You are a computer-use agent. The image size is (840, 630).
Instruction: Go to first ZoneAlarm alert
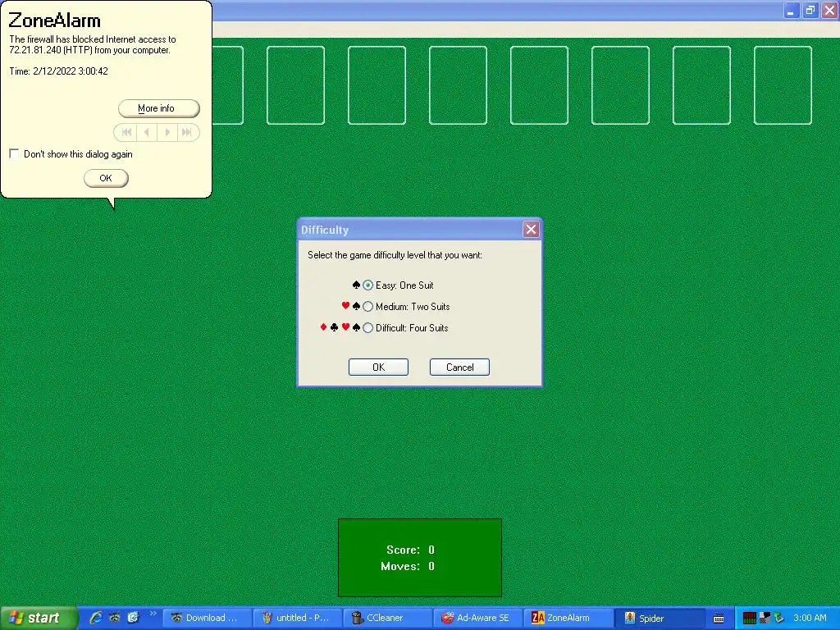[x=126, y=132]
